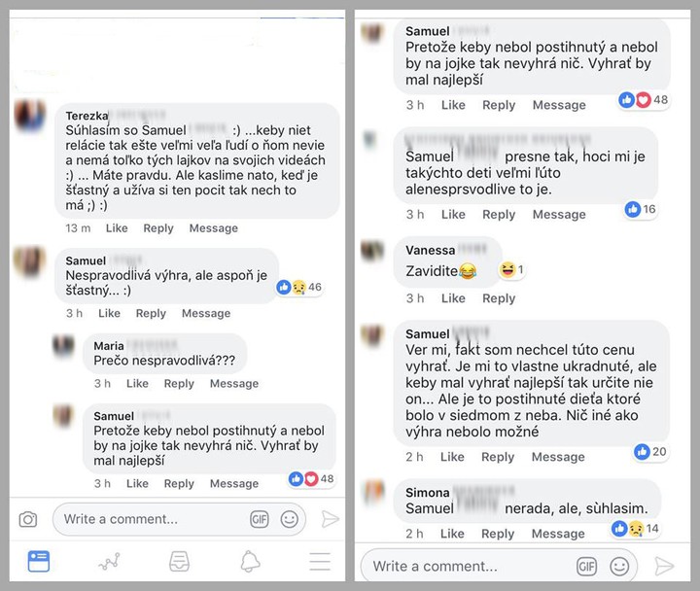Click the GIF button below Simona's comment
This screenshot has width=700, height=591.
586,566
